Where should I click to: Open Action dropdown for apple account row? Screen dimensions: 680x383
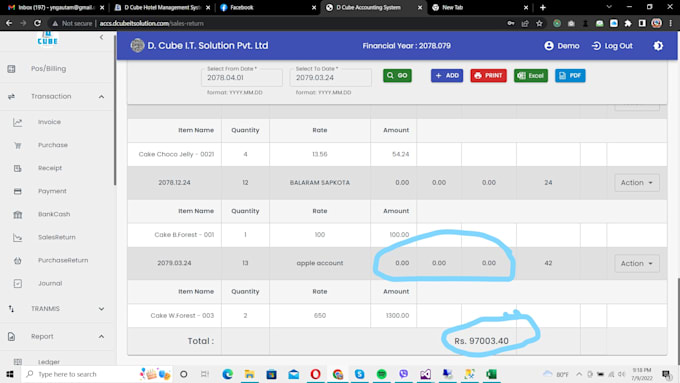637,263
